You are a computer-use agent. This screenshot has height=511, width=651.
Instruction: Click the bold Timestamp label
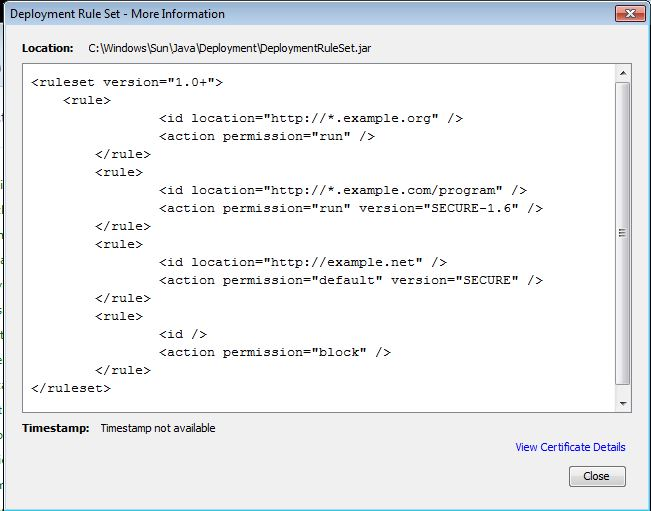coord(56,428)
